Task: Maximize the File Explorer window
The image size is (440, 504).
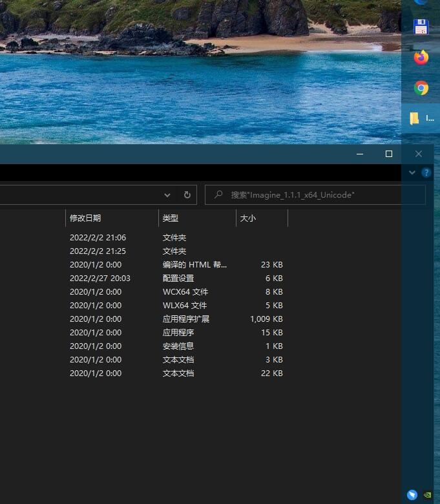Action: pos(388,154)
